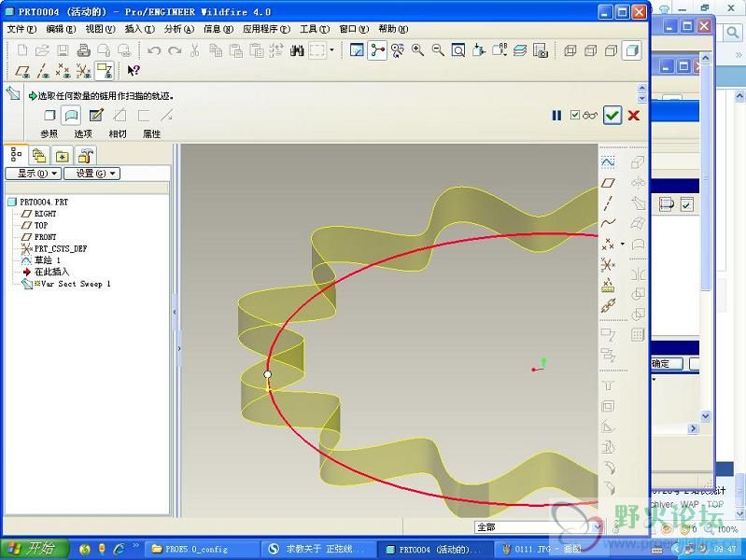Switch to no hidden display style
746x560 pixels.
point(611,50)
